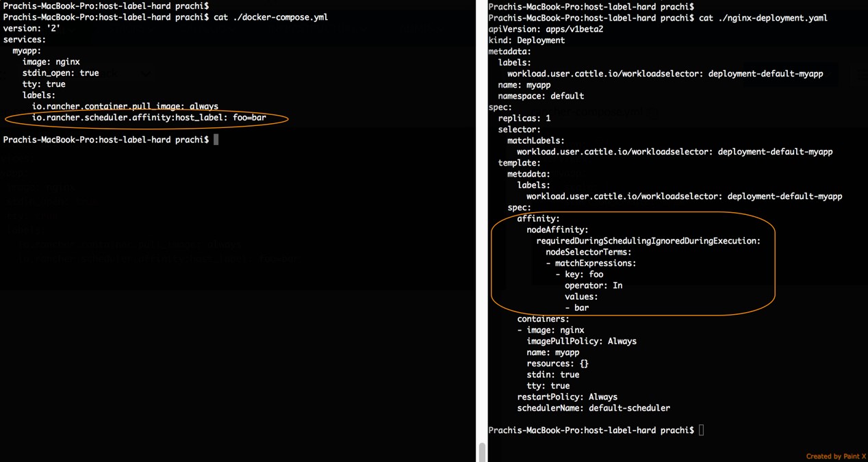Click the 'kind: Deployment' line

point(526,40)
